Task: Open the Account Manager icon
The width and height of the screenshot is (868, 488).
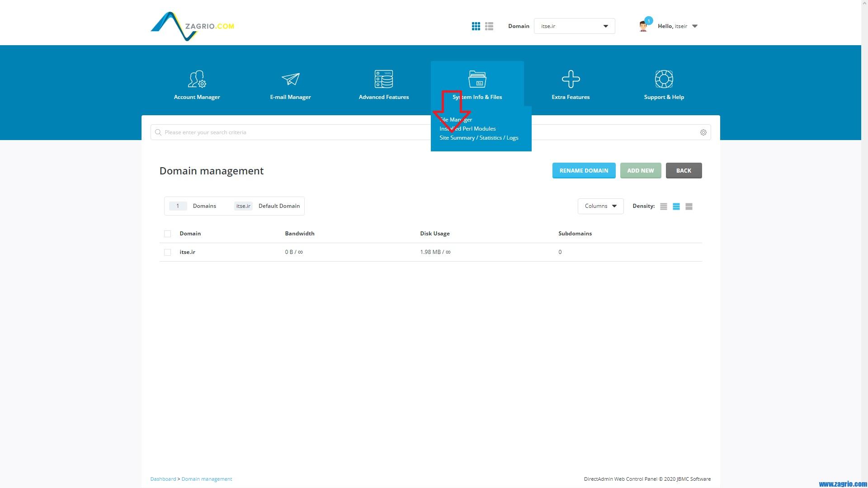Action: [197, 79]
